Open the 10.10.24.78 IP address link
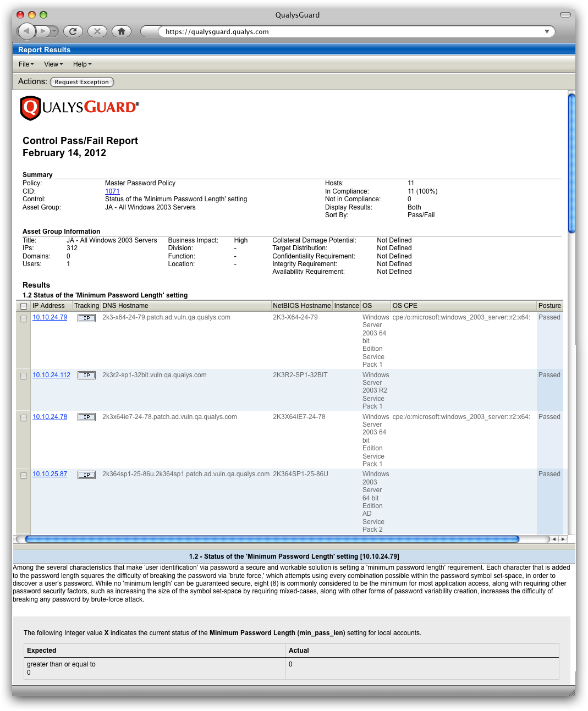The image size is (588, 711). click(x=50, y=417)
